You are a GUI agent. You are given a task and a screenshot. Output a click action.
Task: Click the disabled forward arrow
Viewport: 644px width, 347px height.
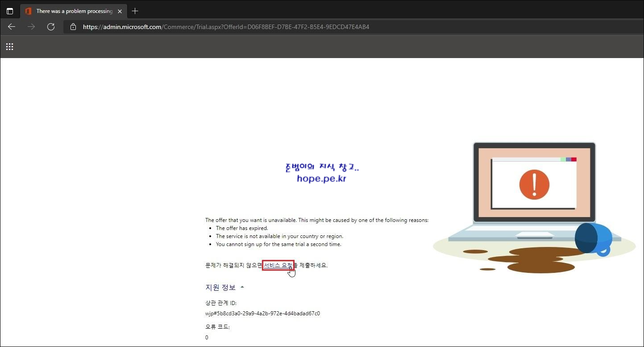tap(31, 27)
